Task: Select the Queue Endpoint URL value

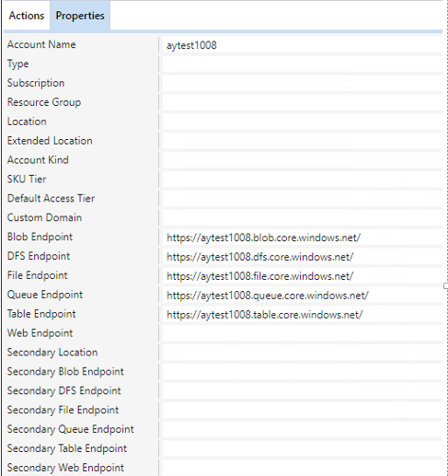Action: click(268, 296)
